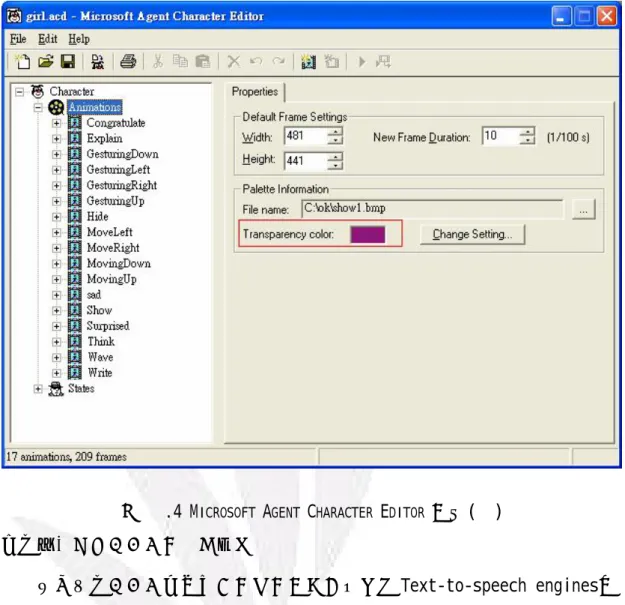Create a new character file
This screenshot has height=605, width=625.
click(x=22, y=62)
